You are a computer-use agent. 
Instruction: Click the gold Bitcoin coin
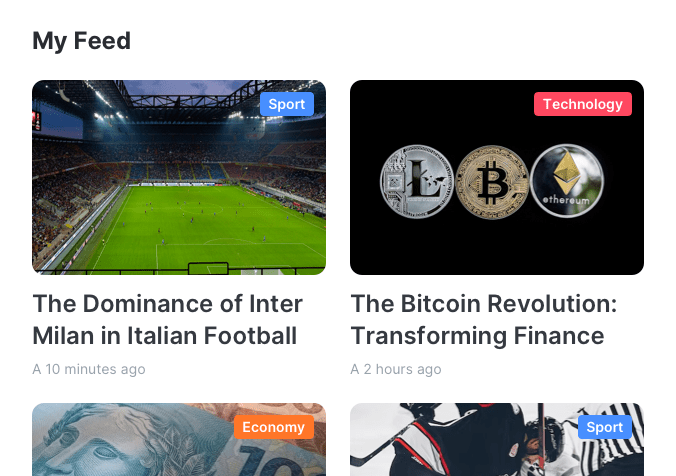(x=492, y=183)
